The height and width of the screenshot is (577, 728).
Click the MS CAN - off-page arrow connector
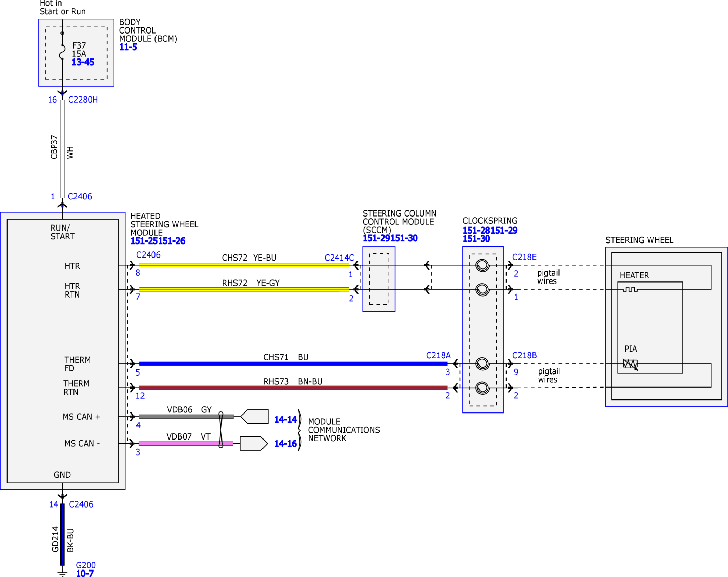(254, 444)
